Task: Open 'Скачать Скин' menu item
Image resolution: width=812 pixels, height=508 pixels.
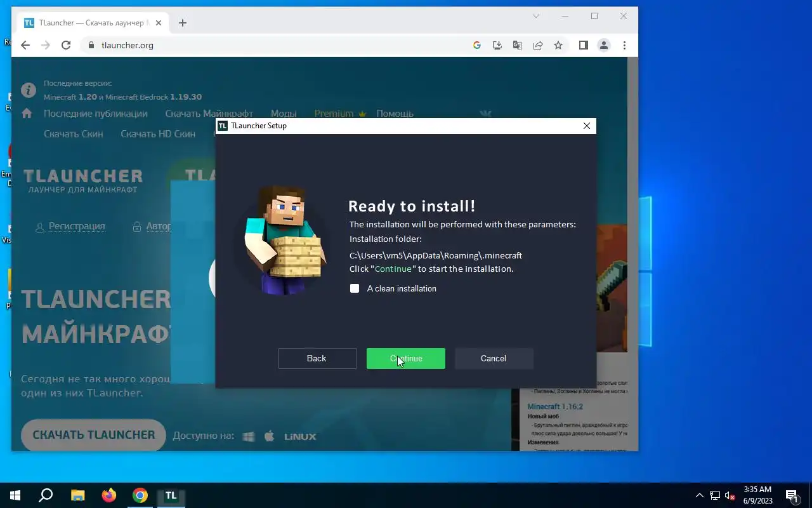Action: [x=73, y=134]
